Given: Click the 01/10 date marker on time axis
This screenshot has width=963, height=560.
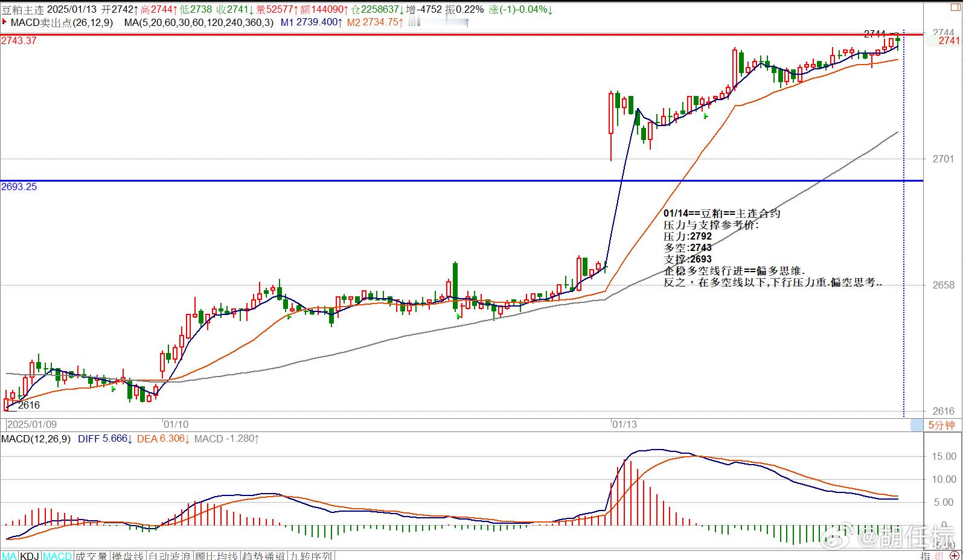Looking at the screenshot, I should point(176,424).
